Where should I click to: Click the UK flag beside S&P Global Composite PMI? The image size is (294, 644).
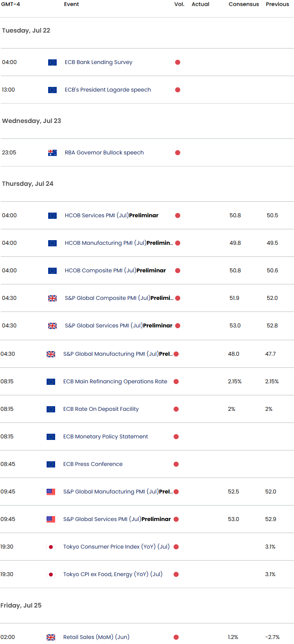pos(52,298)
